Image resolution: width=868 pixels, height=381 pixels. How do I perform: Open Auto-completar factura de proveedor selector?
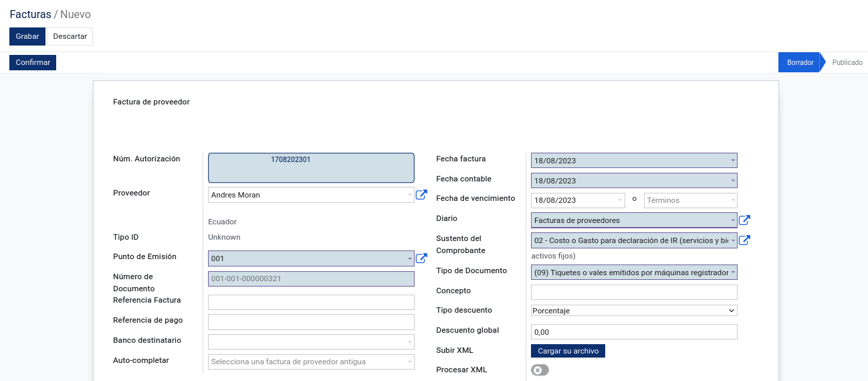point(311,362)
